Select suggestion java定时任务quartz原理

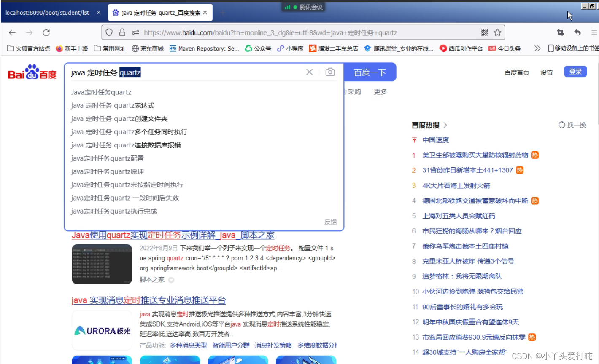108,171
